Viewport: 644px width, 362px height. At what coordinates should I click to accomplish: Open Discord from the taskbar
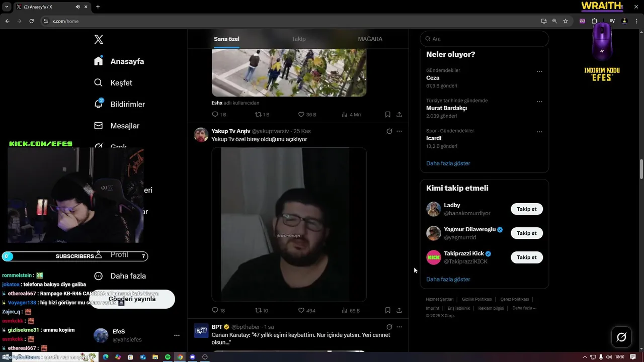[192, 357]
